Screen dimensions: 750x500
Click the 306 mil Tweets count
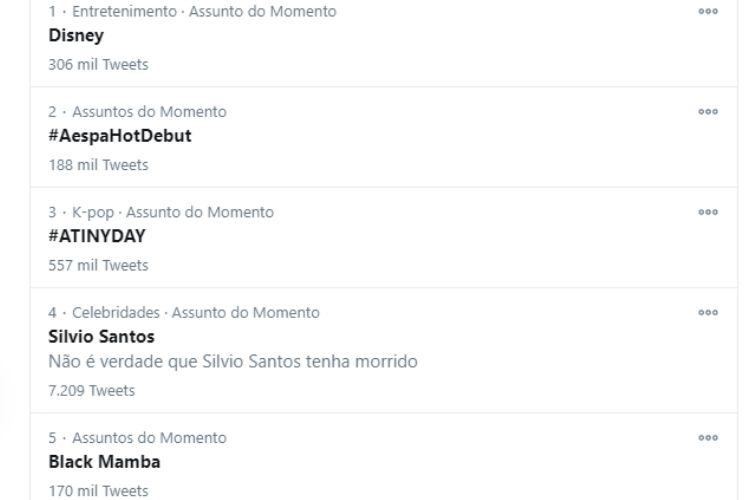pyautogui.click(x=98, y=65)
